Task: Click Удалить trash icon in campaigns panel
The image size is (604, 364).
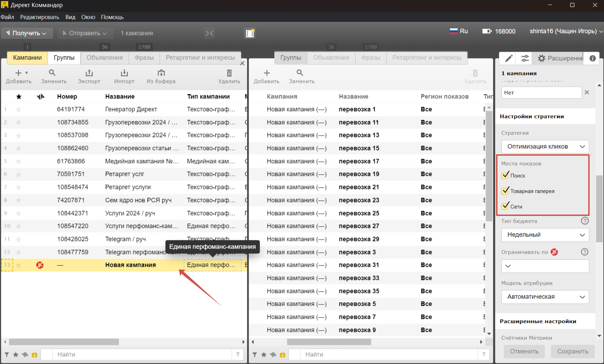Action: pos(229,73)
